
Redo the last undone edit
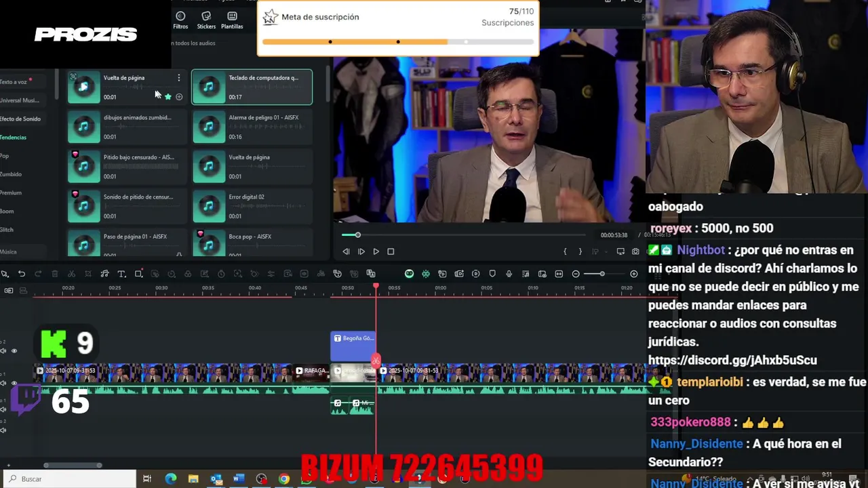tap(38, 274)
